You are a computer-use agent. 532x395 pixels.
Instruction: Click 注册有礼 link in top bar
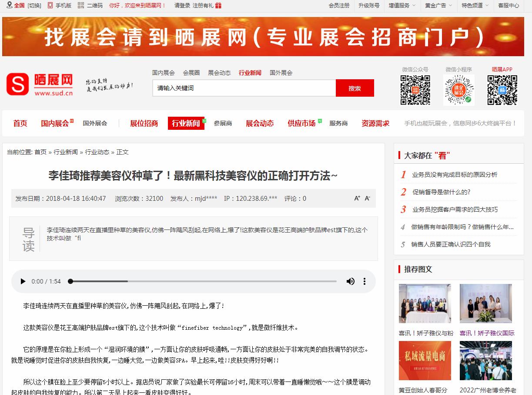tap(203, 5)
